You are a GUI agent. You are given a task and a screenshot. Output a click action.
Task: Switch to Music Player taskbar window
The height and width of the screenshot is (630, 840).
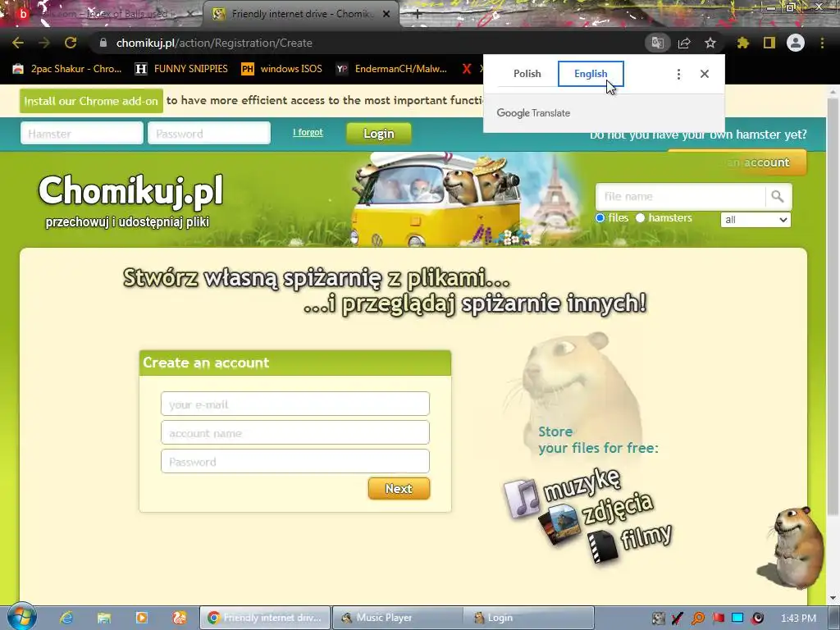pyautogui.click(x=398, y=618)
